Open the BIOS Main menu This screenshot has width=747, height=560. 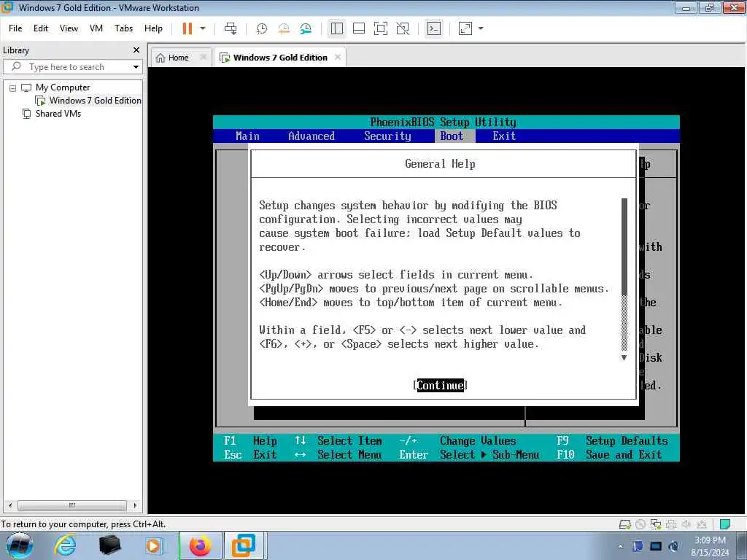(248, 136)
